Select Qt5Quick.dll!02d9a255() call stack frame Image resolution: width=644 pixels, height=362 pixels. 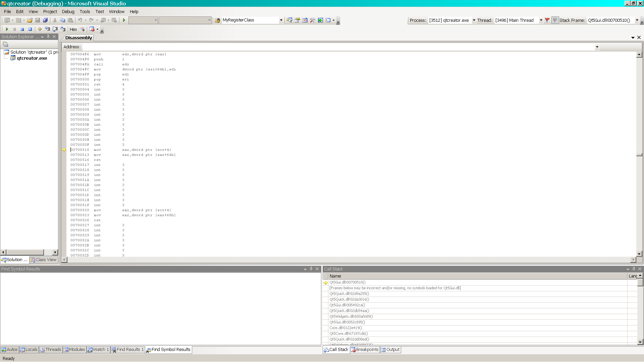pyautogui.click(x=349, y=294)
